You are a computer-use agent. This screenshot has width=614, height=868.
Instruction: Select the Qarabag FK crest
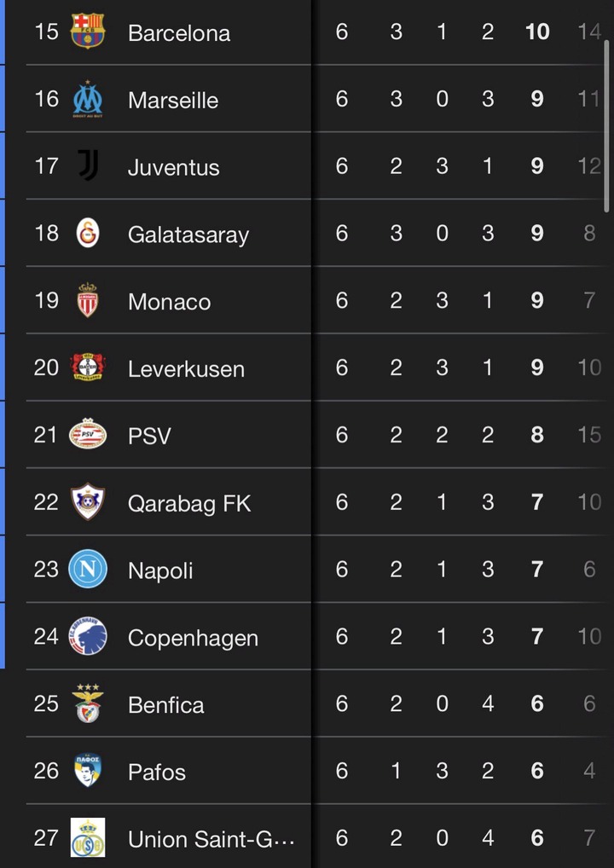[88, 502]
